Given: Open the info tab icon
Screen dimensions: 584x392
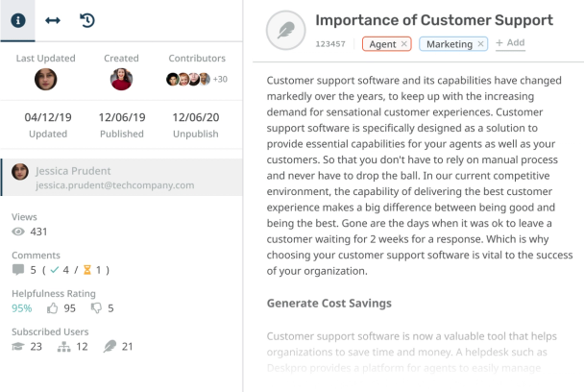Looking at the screenshot, I should [x=18, y=19].
